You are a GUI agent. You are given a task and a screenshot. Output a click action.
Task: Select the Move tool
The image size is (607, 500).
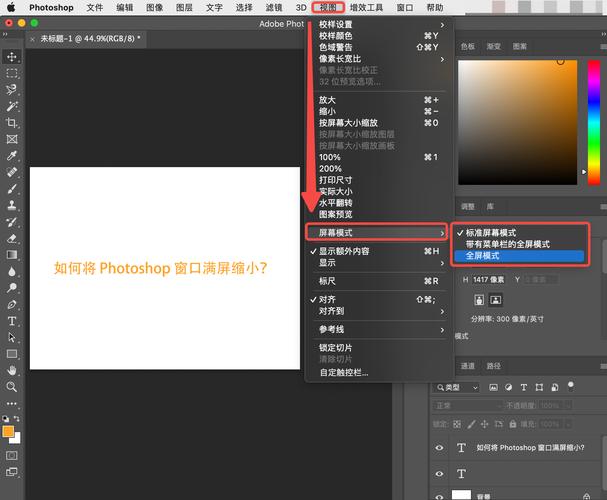(12, 57)
